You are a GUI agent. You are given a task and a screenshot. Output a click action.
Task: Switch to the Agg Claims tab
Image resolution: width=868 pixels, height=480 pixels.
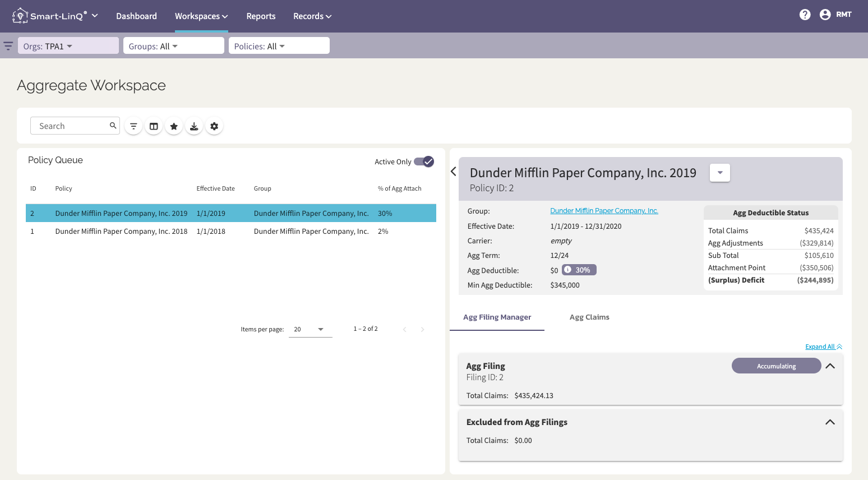[x=589, y=317]
